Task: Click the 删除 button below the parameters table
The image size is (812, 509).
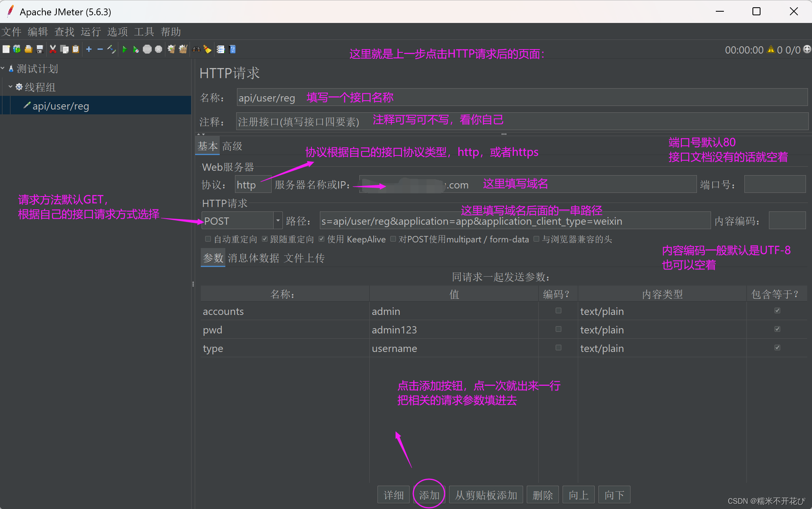Action: coord(543,495)
